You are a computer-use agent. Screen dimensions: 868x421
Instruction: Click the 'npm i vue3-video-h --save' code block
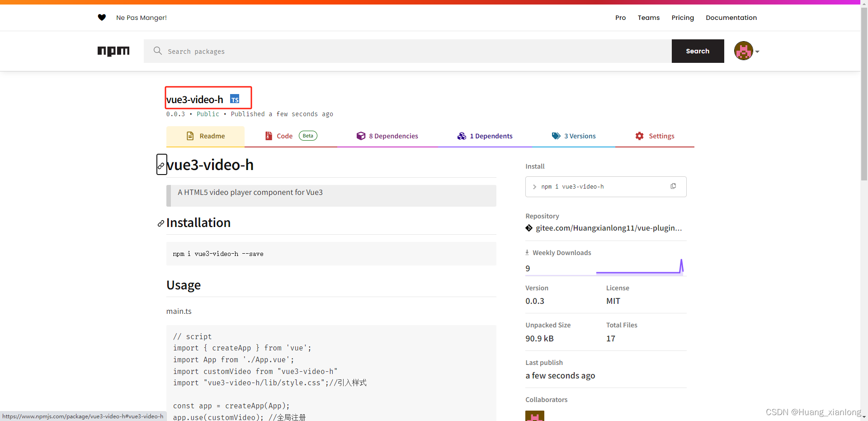click(331, 254)
